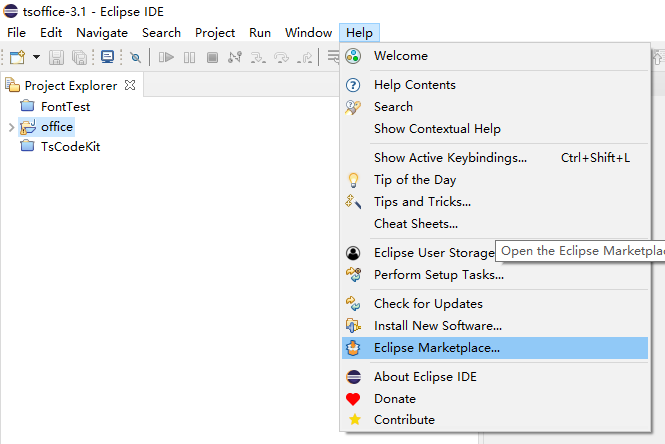
Task: Click the Step Over icon
Action: click(x=281, y=57)
